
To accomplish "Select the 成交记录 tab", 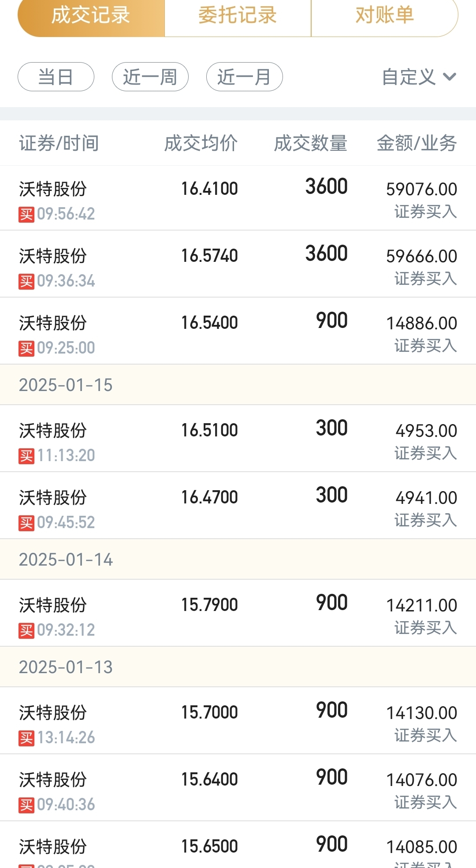I will 91,15.
